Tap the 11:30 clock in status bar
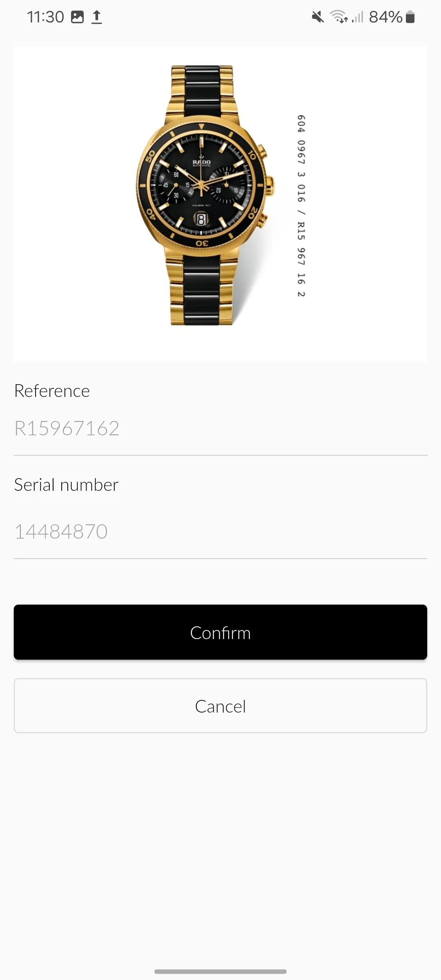 point(45,17)
